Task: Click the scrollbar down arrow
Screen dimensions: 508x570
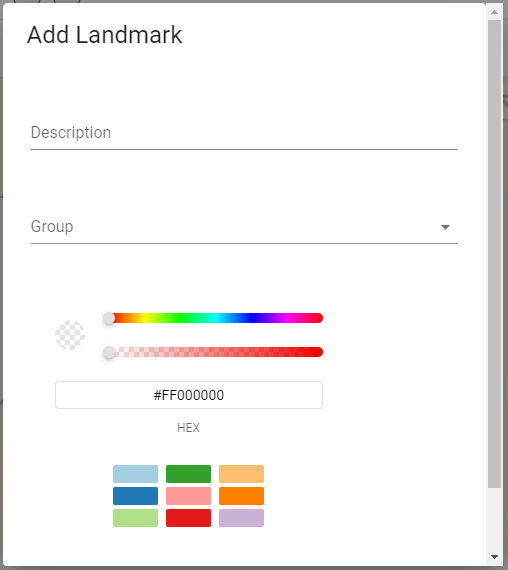Action: [x=494, y=557]
